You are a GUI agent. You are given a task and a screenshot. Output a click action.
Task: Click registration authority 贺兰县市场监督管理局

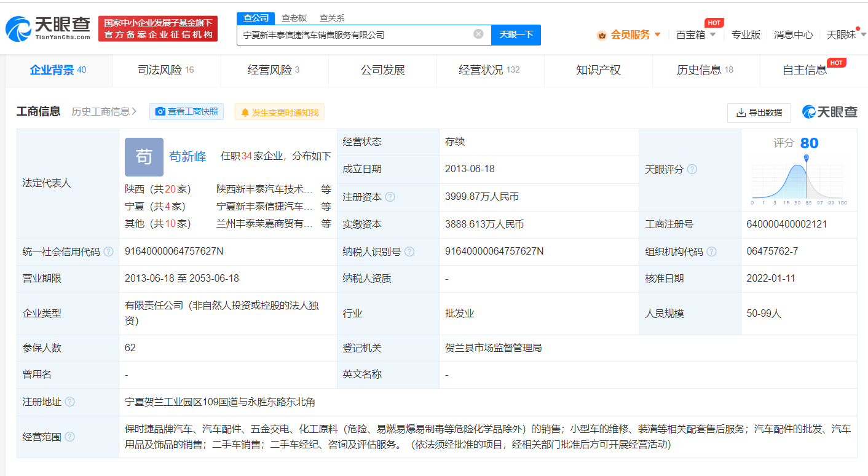494,348
